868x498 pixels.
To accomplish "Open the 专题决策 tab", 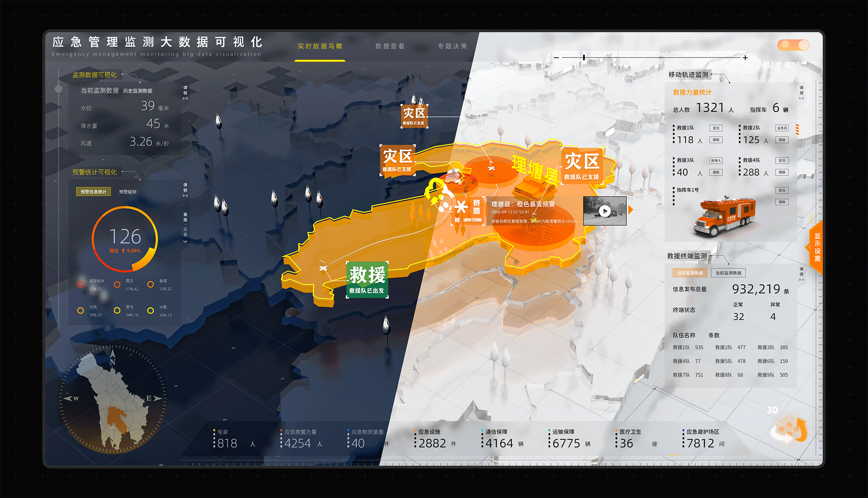I will 452,46.
